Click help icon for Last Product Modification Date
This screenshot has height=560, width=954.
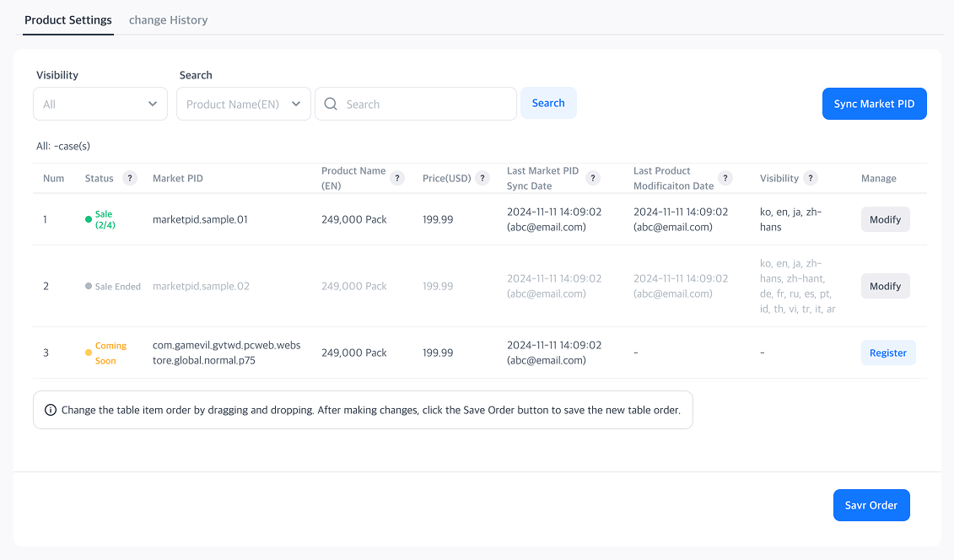725,178
